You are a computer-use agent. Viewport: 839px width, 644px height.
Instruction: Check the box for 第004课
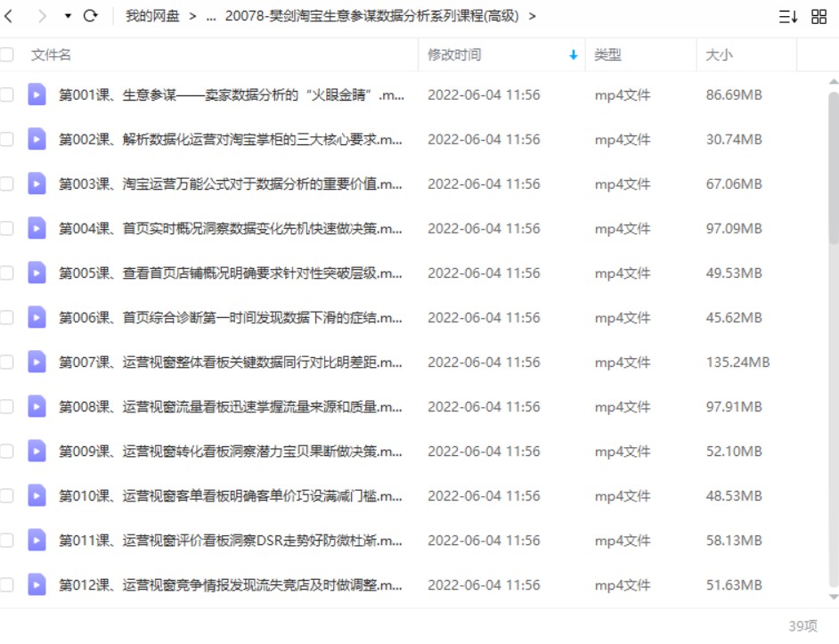(x=6, y=229)
